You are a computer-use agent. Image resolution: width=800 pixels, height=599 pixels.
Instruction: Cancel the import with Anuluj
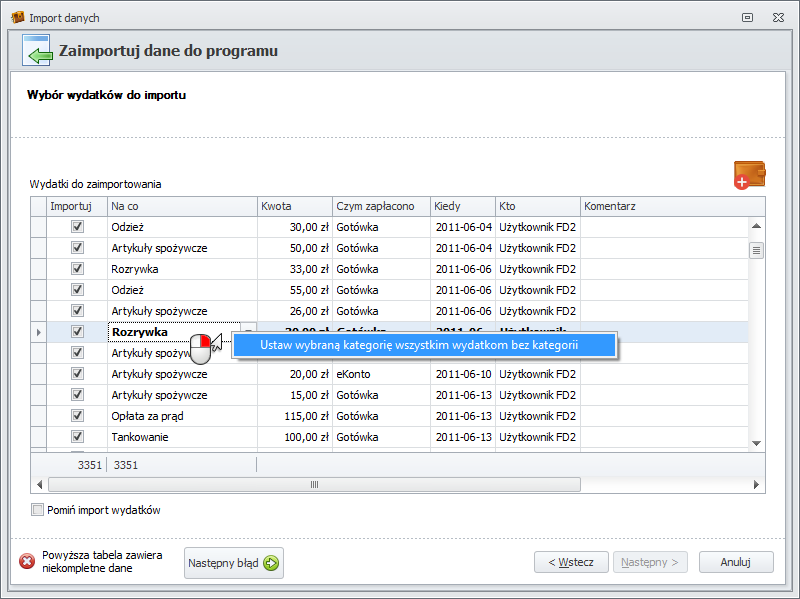735,562
